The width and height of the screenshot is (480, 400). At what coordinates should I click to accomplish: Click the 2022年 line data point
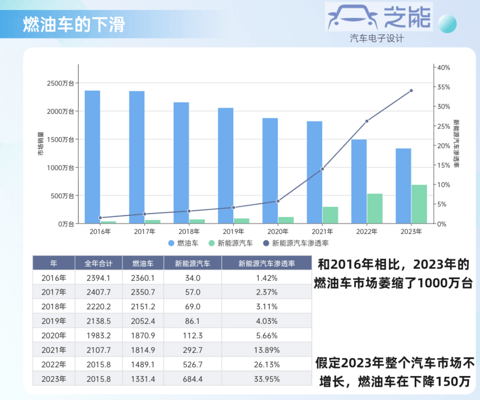pos(367,121)
